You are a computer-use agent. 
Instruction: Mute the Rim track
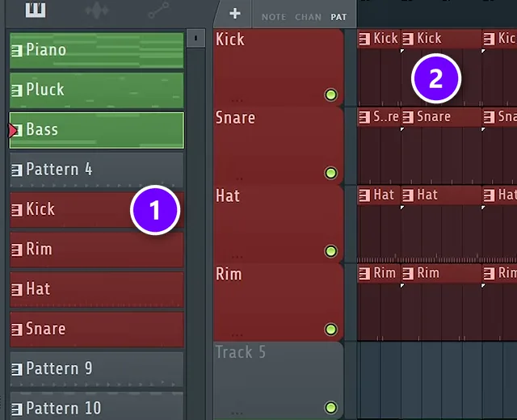tap(330, 330)
